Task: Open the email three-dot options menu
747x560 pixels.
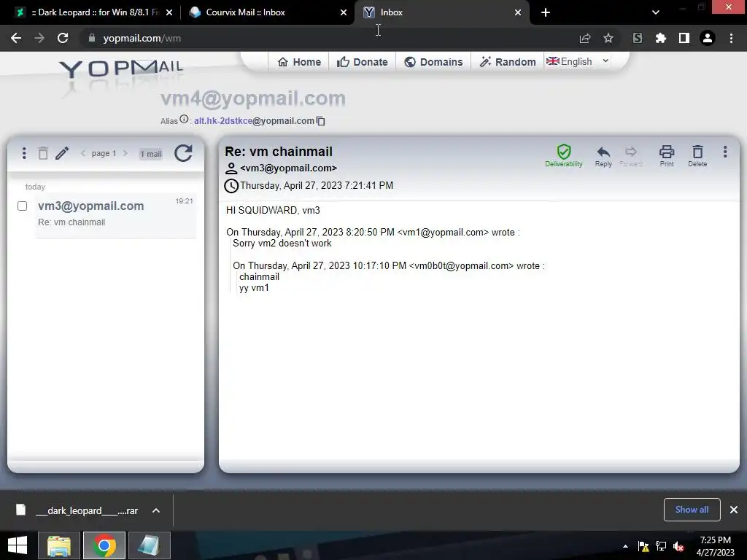Action: click(x=725, y=152)
